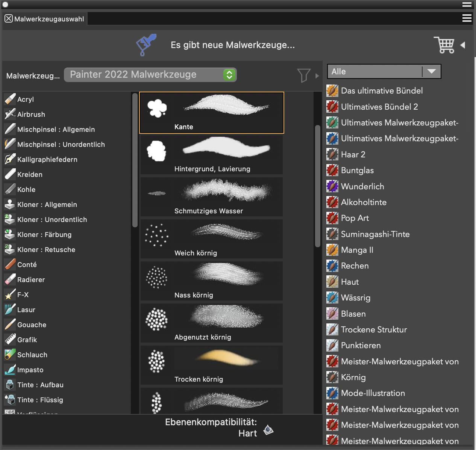Click the shopping cart icon

click(x=444, y=45)
